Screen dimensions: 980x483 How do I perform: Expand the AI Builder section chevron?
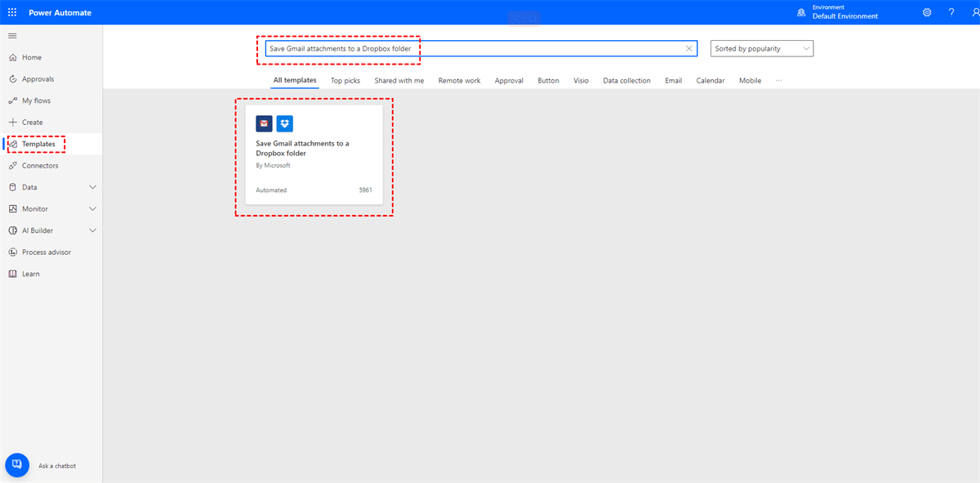pos(92,230)
